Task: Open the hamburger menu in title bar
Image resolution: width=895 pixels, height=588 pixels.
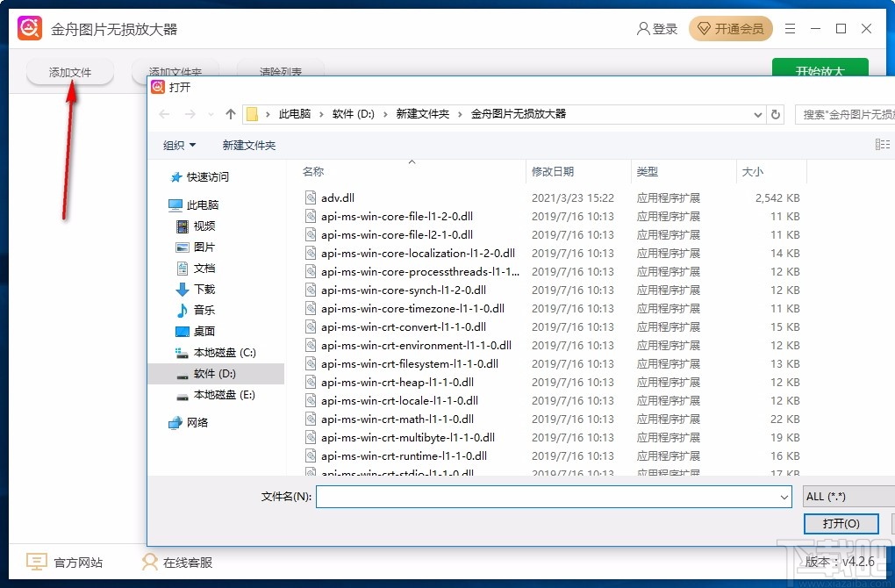Action: click(x=789, y=27)
